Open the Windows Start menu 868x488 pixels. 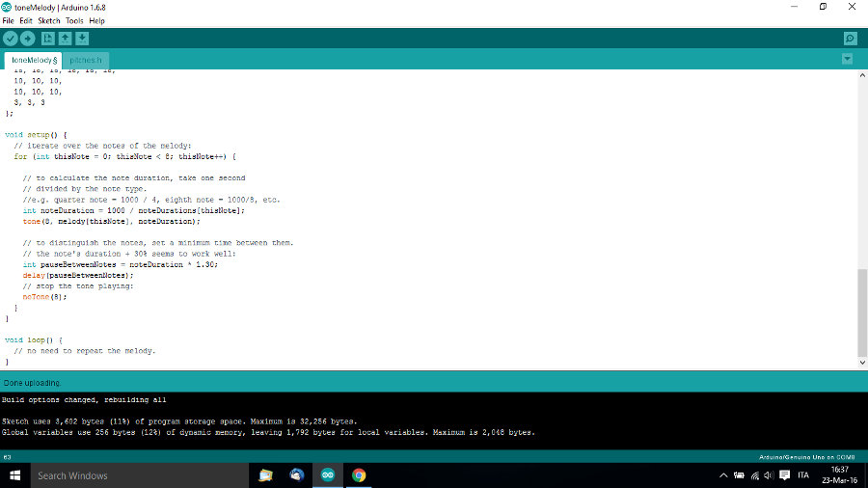coord(14,475)
